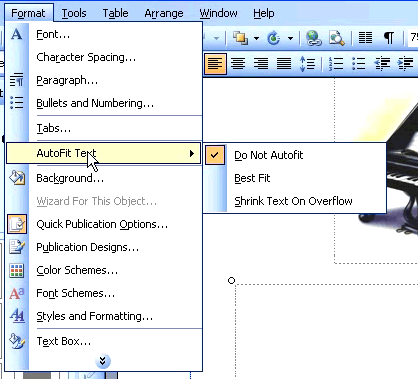The width and height of the screenshot is (418, 379).
Task: Click the Columns toolbar icon
Action: pos(365,38)
